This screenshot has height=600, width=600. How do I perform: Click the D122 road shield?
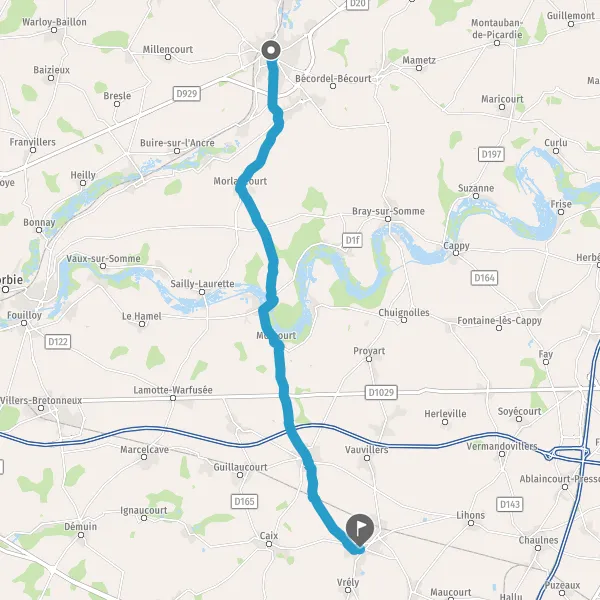58,341
